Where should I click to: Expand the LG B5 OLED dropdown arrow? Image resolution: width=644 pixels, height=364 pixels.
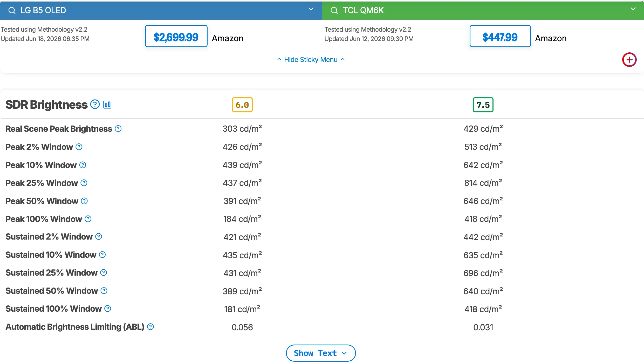[x=311, y=9]
